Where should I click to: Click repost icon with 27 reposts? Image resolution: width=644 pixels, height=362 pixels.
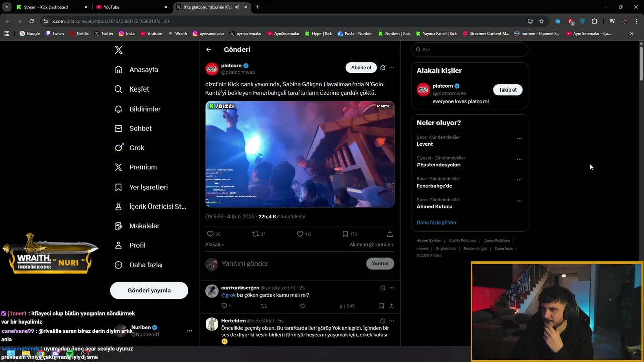255,234
